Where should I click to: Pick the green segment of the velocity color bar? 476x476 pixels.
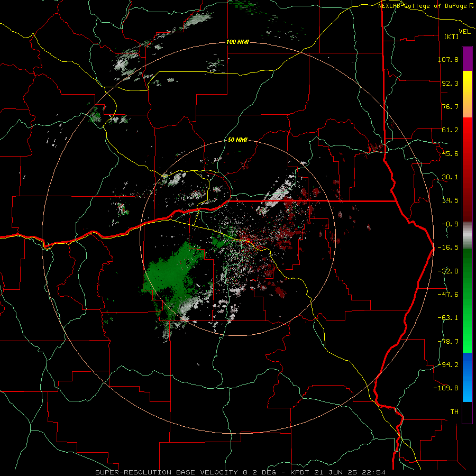[x=467, y=300]
